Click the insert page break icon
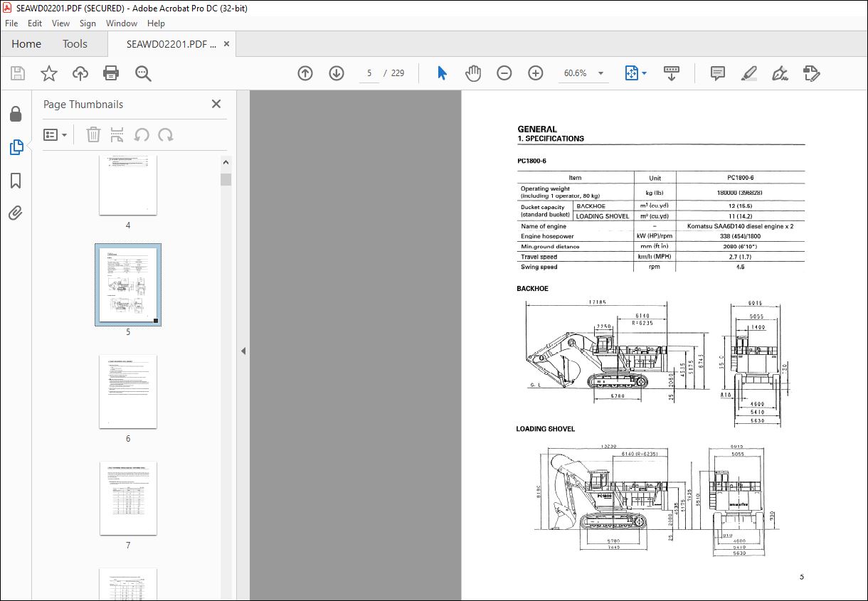 point(117,134)
